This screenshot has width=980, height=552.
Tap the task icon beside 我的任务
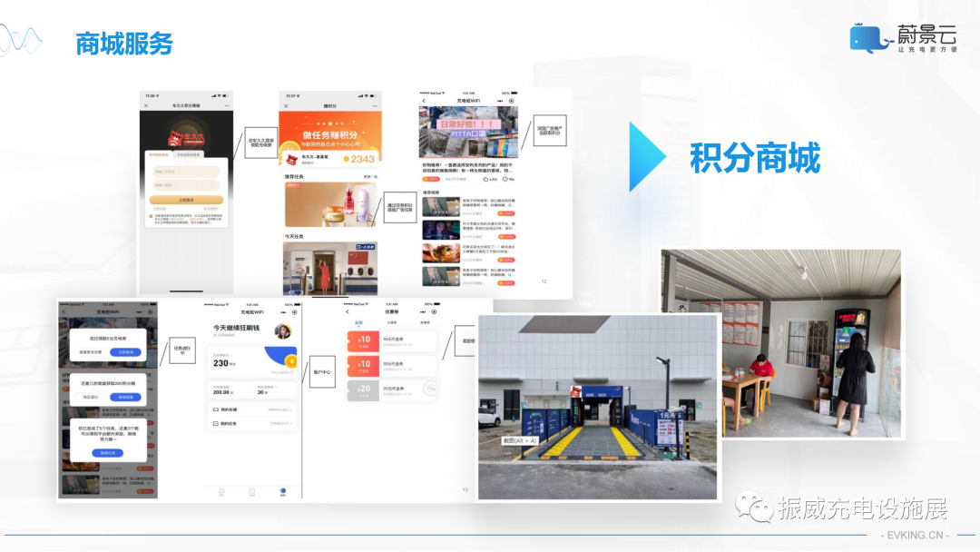pos(216,424)
